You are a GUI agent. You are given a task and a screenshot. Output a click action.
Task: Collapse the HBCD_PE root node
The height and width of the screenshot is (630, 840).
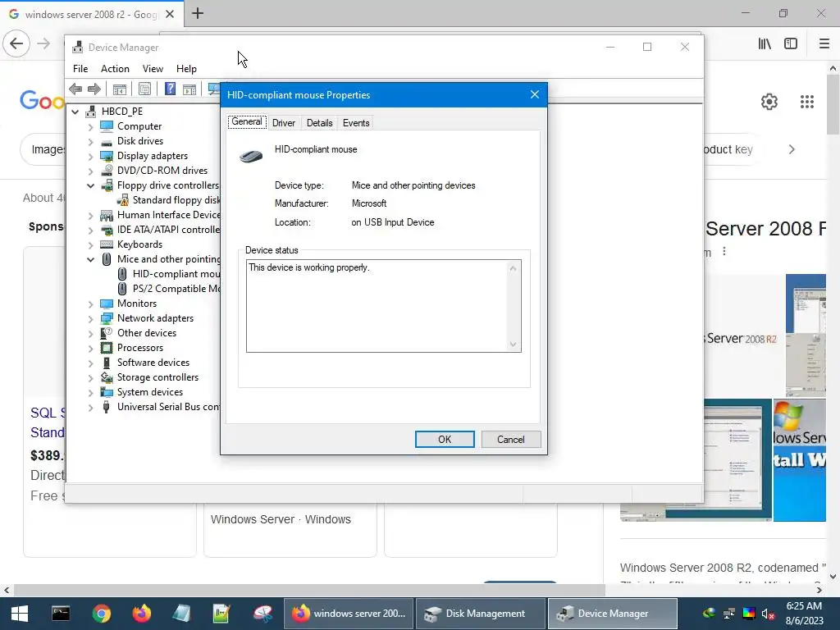(75, 112)
